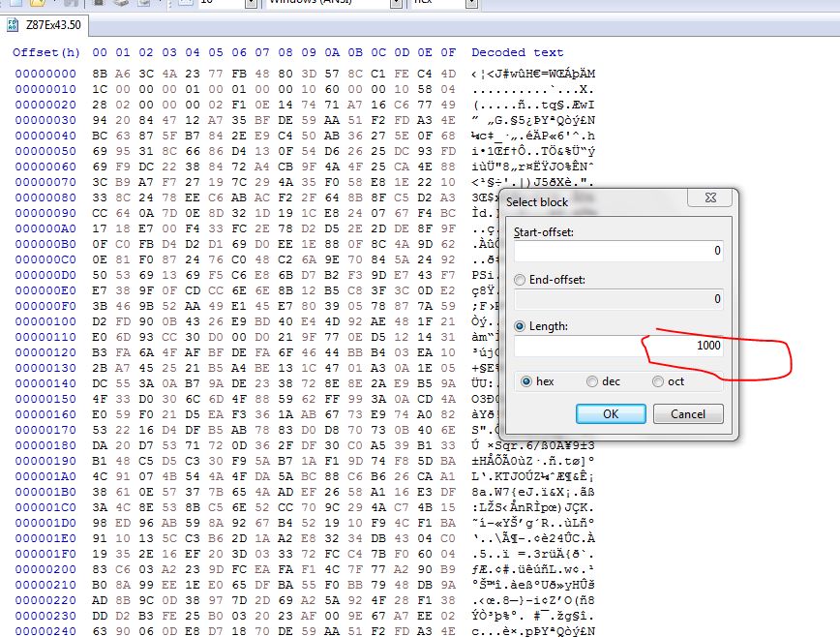Click column header 0F
Viewport: 840px width, 637px height.
coord(448,52)
